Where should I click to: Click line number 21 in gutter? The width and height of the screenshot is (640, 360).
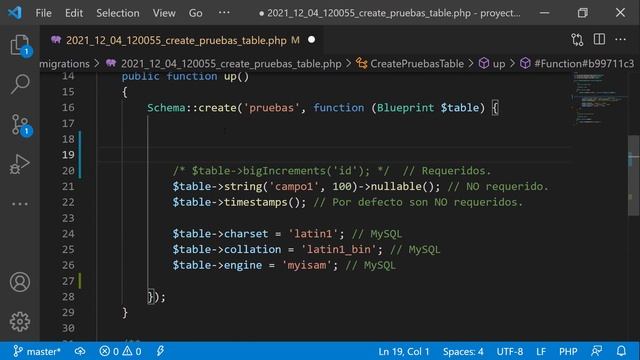click(68, 187)
